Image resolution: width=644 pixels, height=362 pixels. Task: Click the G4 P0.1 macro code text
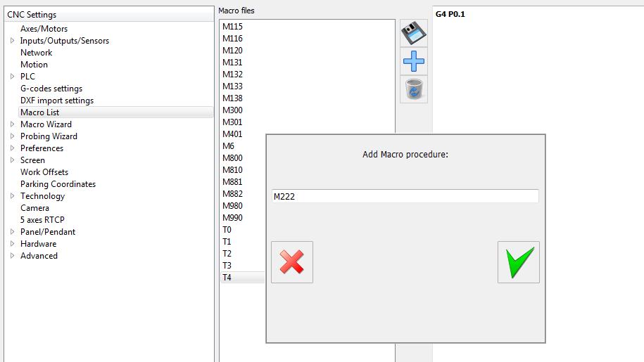coord(450,14)
